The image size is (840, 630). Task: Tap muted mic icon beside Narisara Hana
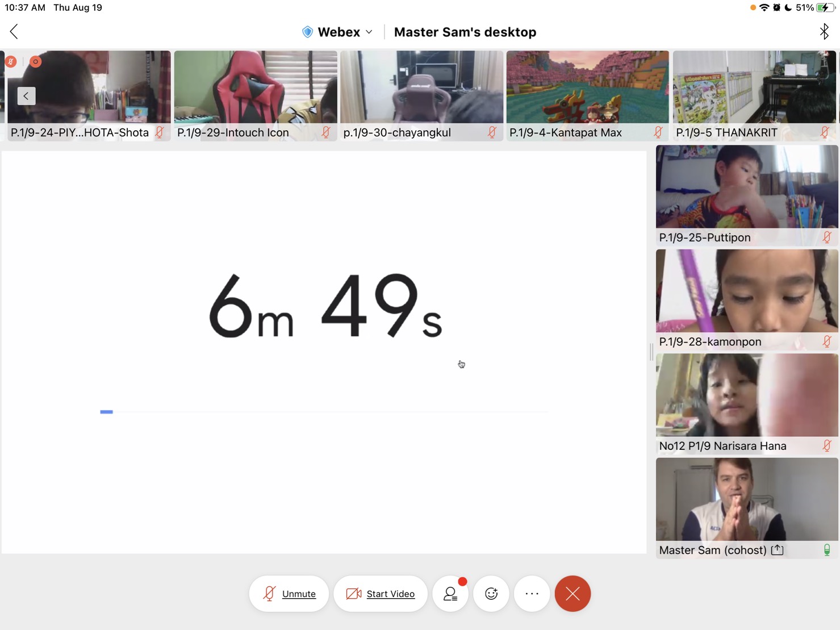pyautogui.click(x=827, y=446)
